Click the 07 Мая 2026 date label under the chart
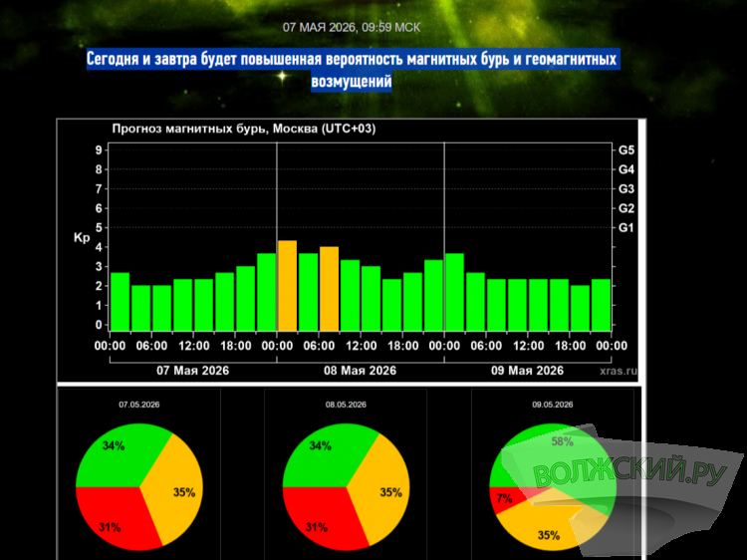747x560 pixels. [x=193, y=371]
